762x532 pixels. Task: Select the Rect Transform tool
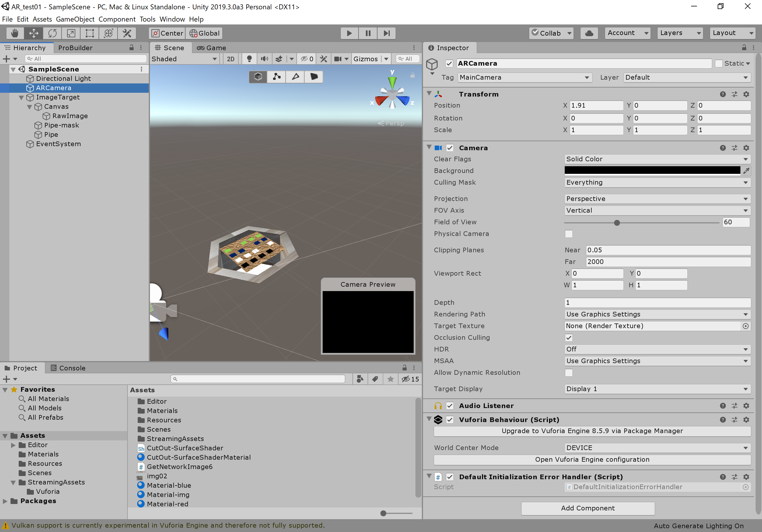(90, 33)
